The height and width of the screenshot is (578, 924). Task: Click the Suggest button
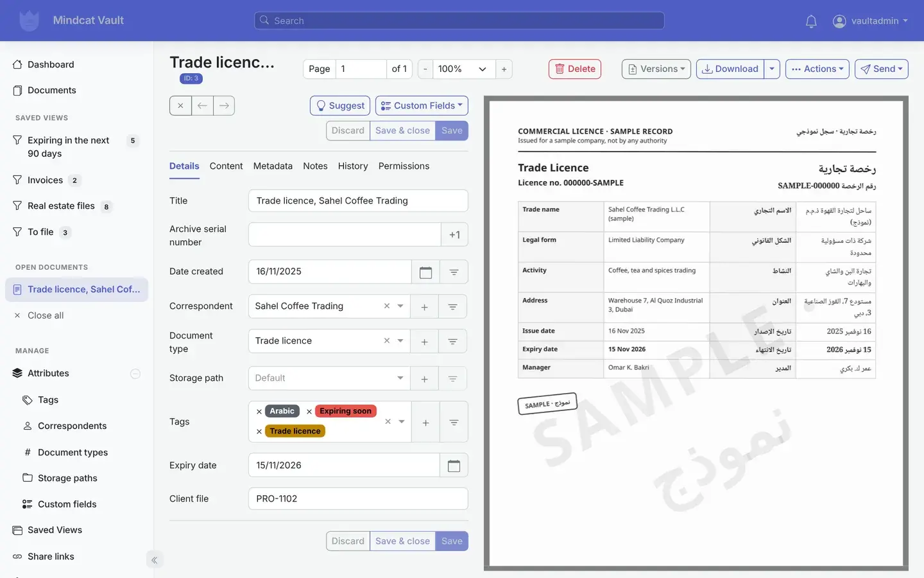coord(340,105)
